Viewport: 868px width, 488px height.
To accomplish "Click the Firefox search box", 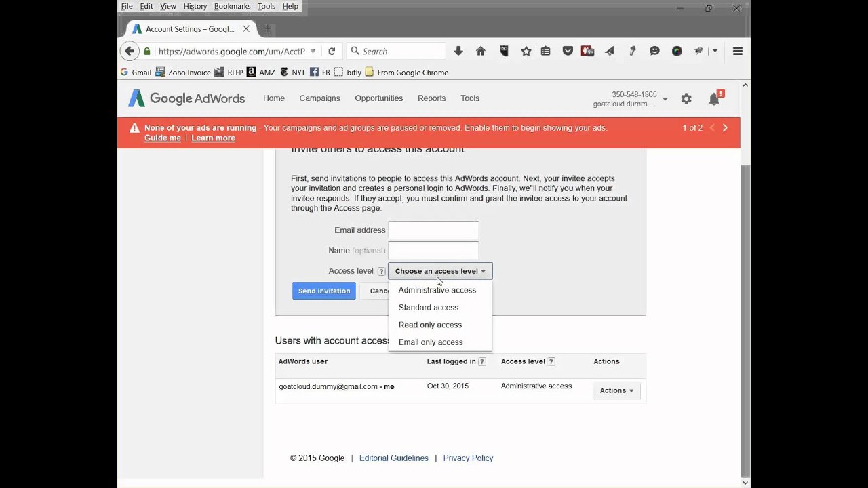I will click(397, 51).
